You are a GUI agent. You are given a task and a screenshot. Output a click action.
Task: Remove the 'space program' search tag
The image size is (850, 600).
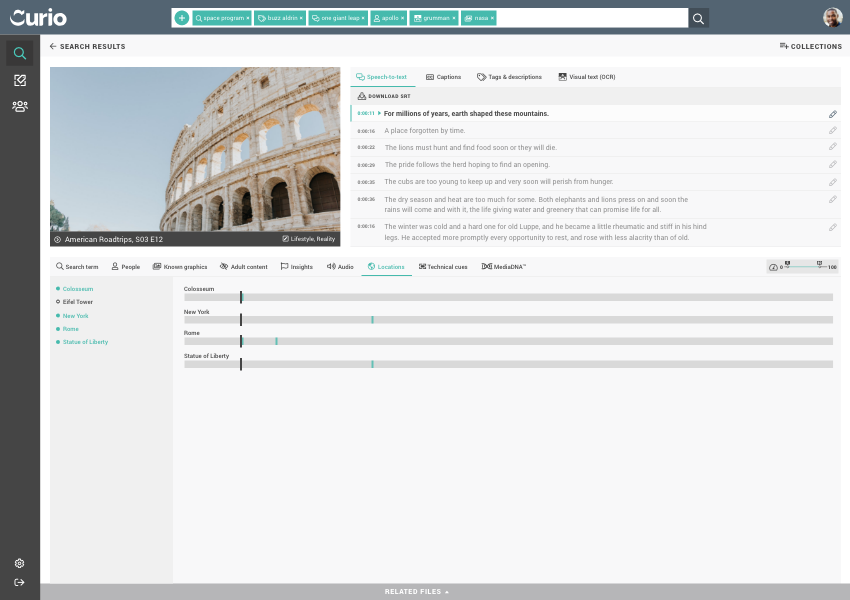tap(248, 18)
